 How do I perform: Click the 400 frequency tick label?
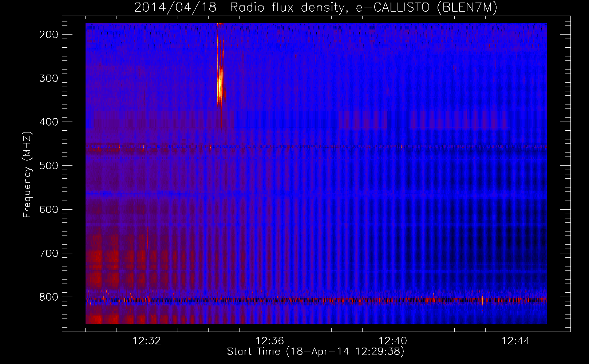[x=49, y=122]
